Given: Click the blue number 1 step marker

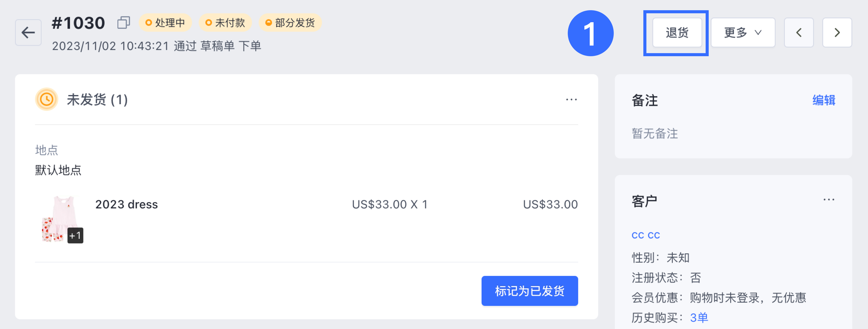Looking at the screenshot, I should click(x=590, y=33).
